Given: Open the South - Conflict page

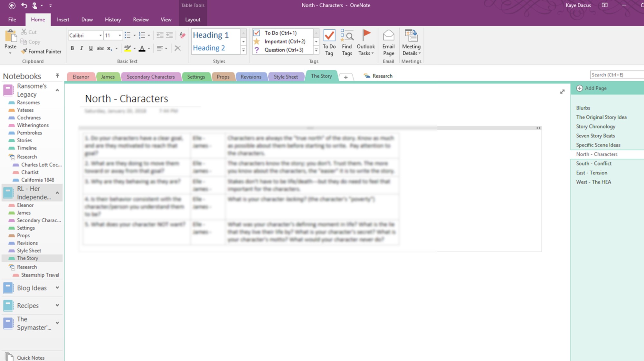Looking at the screenshot, I should pyautogui.click(x=594, y=164).
